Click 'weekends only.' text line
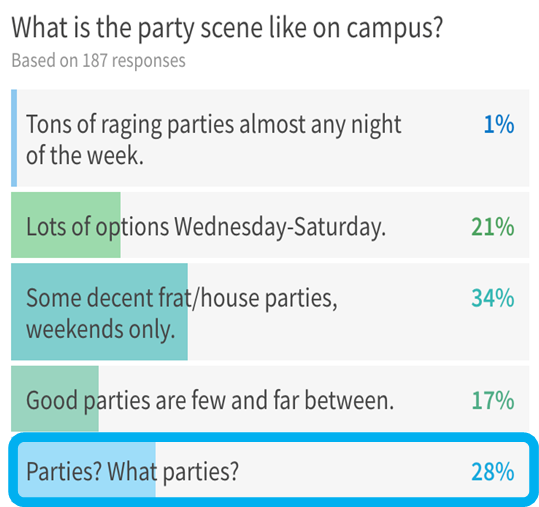 click(x=101, y=330)
